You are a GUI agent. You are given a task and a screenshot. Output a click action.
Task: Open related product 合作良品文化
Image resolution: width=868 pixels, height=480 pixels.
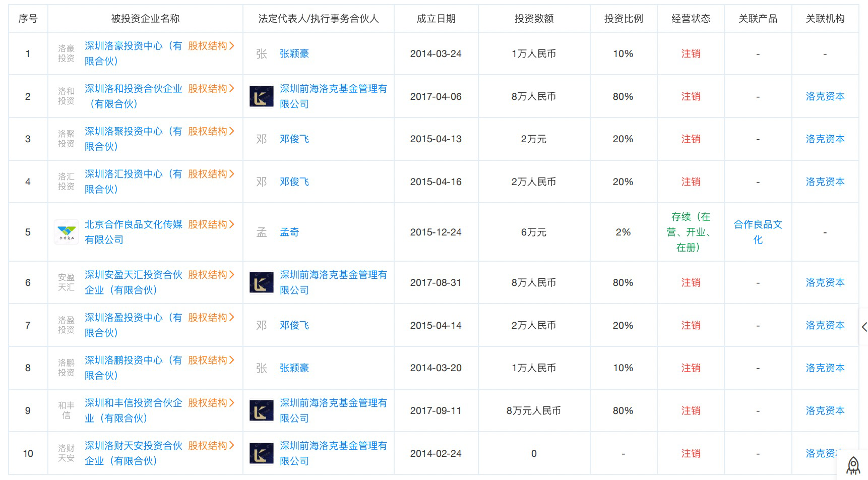click(758, 232)
